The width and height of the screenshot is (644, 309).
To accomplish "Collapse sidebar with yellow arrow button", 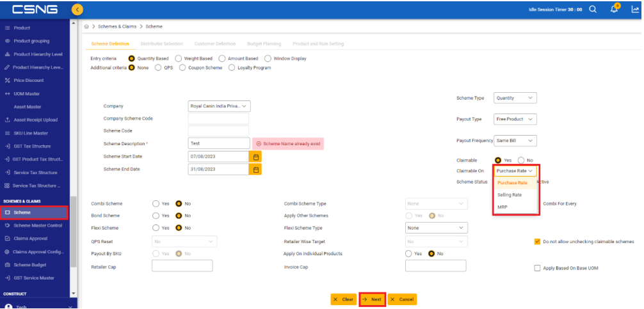I will [77, 10].
